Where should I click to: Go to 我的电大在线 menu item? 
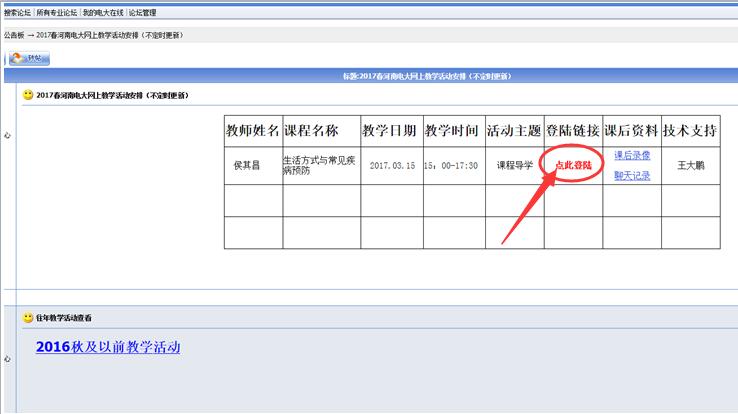102,13
